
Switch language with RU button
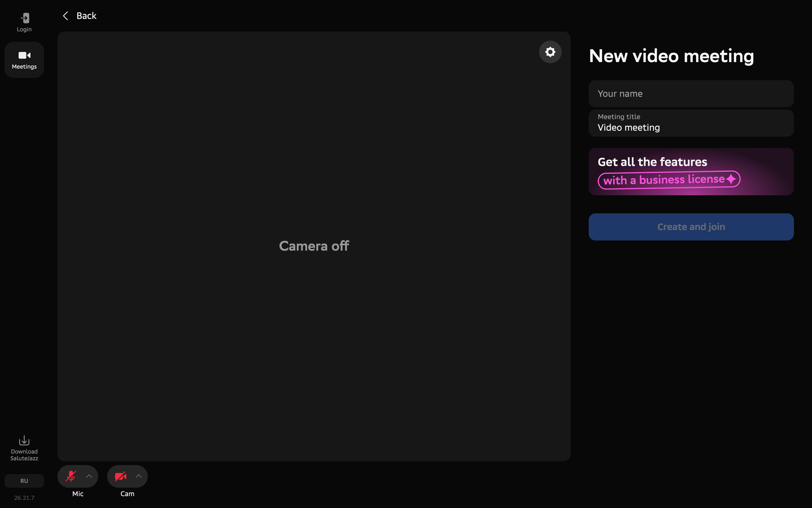coord(24,481)
